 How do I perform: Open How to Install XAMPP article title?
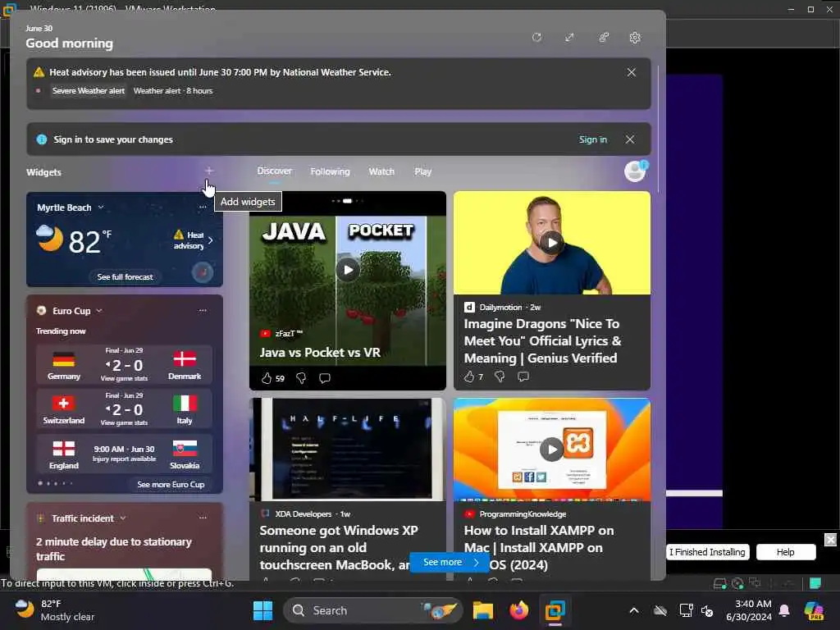pyautogui.click(x=539, y=547)
